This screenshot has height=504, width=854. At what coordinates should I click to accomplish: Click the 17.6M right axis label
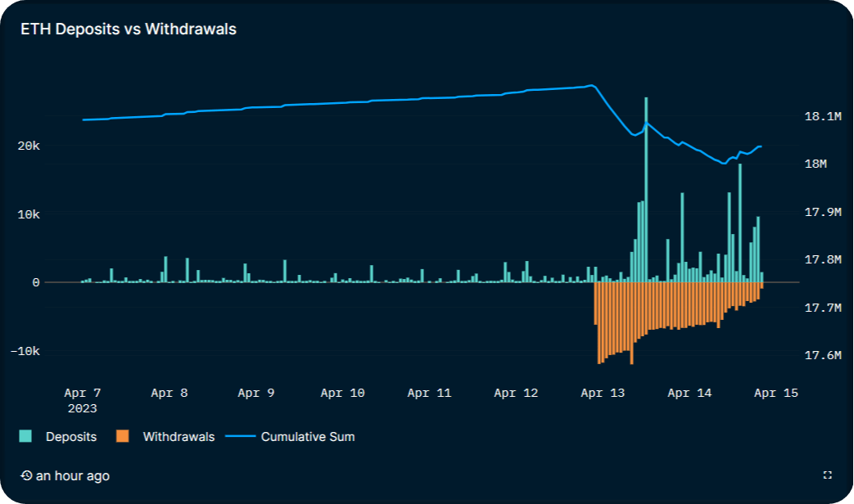823,356
